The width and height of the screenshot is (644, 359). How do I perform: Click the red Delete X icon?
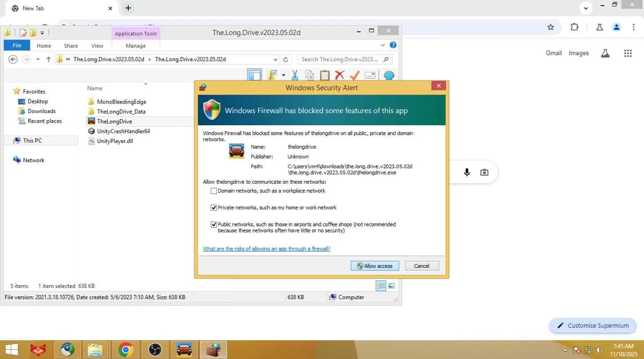[x=340, y=75]
